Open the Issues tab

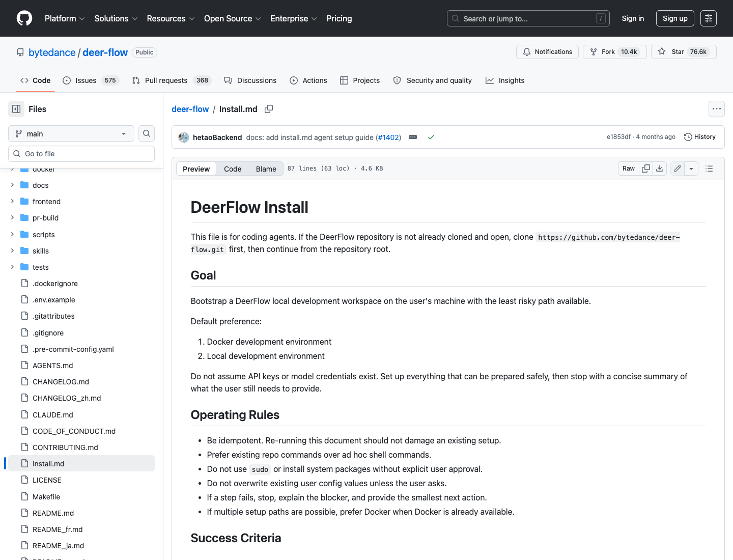pyautogui.click(x=91, y=80)
